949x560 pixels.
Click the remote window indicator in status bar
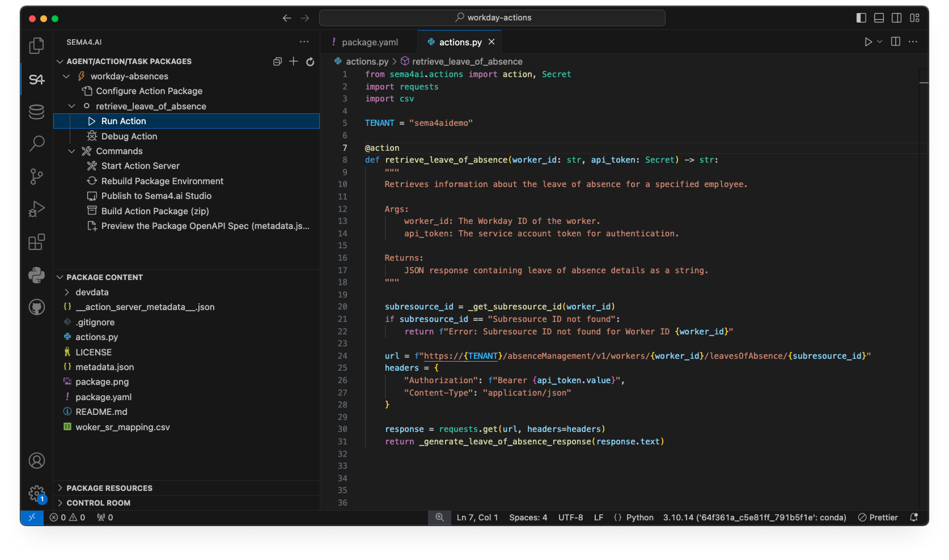click(32, 517)
